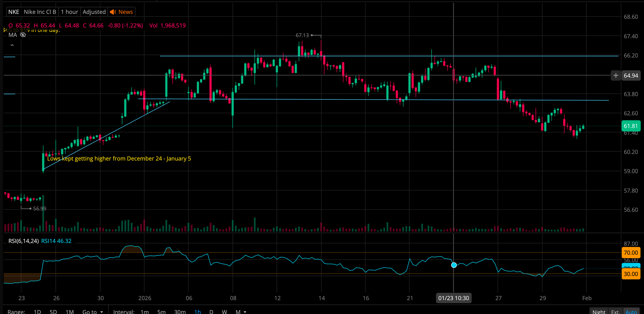Click the NKE ticker symbol

(x=14, y=12)
